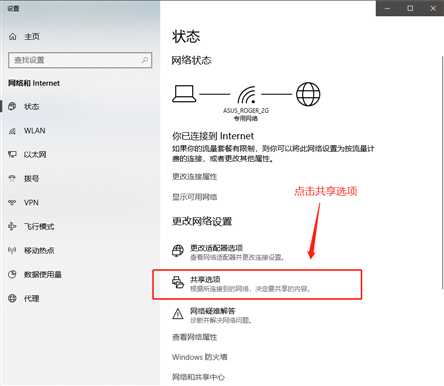Click the 飞行模式 airplane icon
Image resolution: width=444 pixels, height=386 pixels.
click(12, 226)
